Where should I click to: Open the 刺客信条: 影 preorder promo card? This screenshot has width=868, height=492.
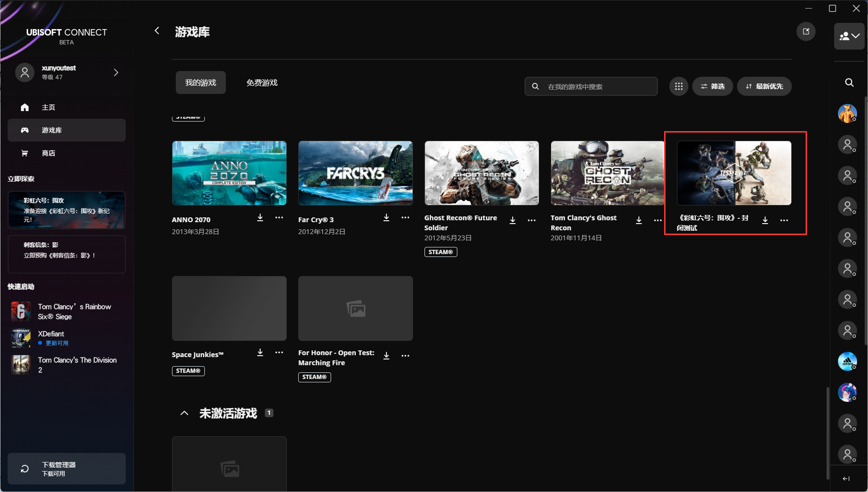(67, 254)
